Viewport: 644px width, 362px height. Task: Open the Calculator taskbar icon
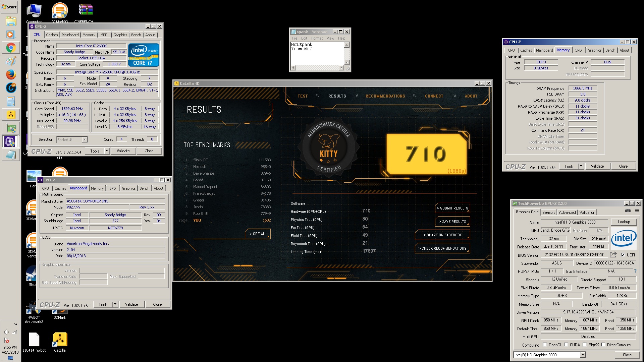11,101
